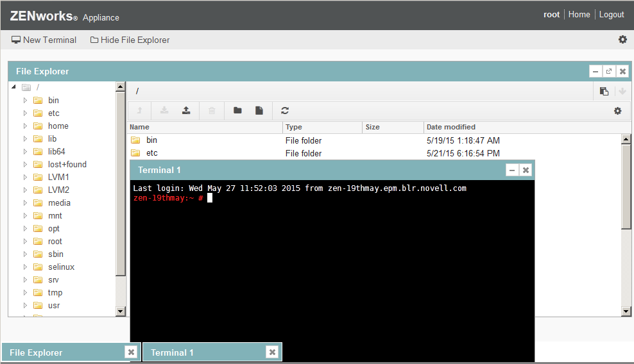Create a new file with the file icon
The image size is (634, 364).
pyautogui.click(x=259, y=110)
